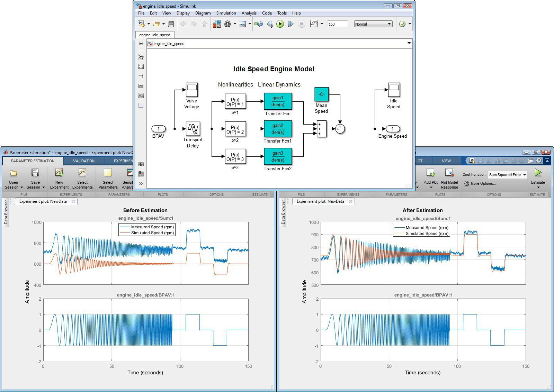Viewport: 554px width, 392px height.
Task: Switch to the VALIDATION tab
Action: click(x=83, y=161)
